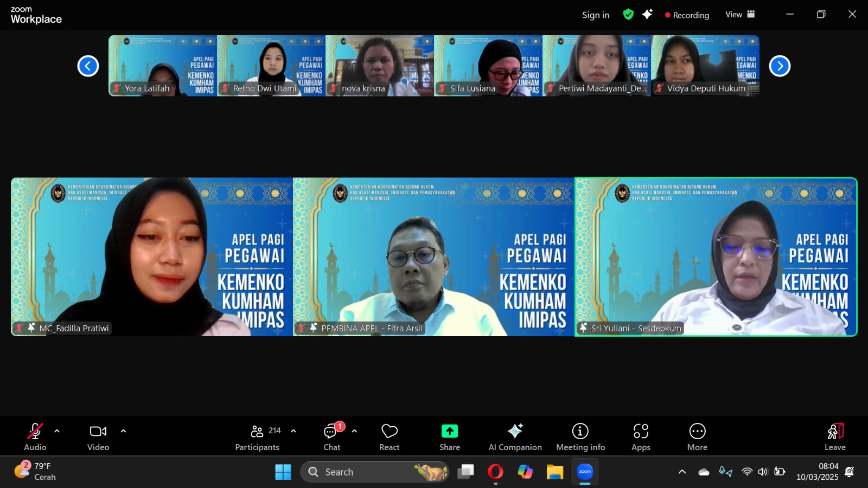Click the green encryption shield icon
This screenshot has height=488, width=868.
pos(628,15)
